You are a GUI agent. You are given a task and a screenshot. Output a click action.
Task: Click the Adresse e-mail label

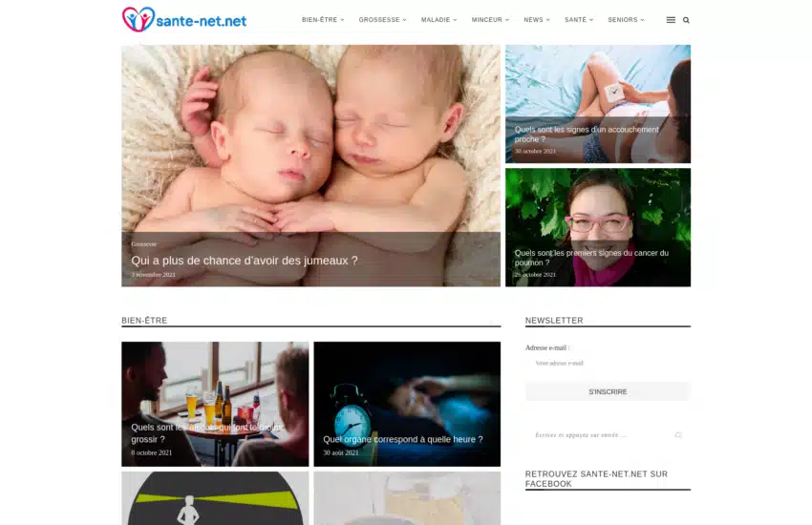click(x=546, y=347)
